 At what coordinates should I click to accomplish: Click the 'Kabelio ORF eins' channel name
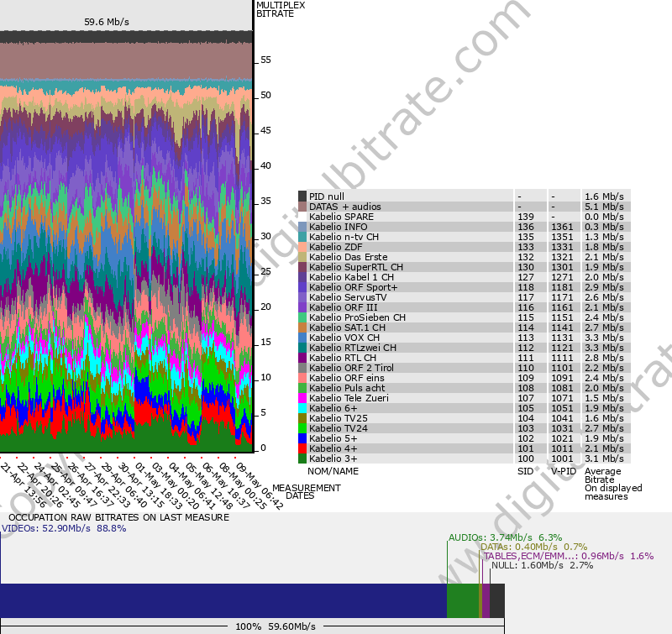[346, 378]
